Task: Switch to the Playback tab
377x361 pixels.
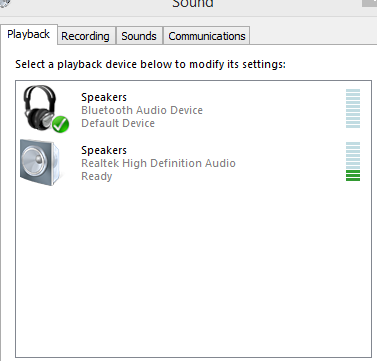Action: [29, 34]
